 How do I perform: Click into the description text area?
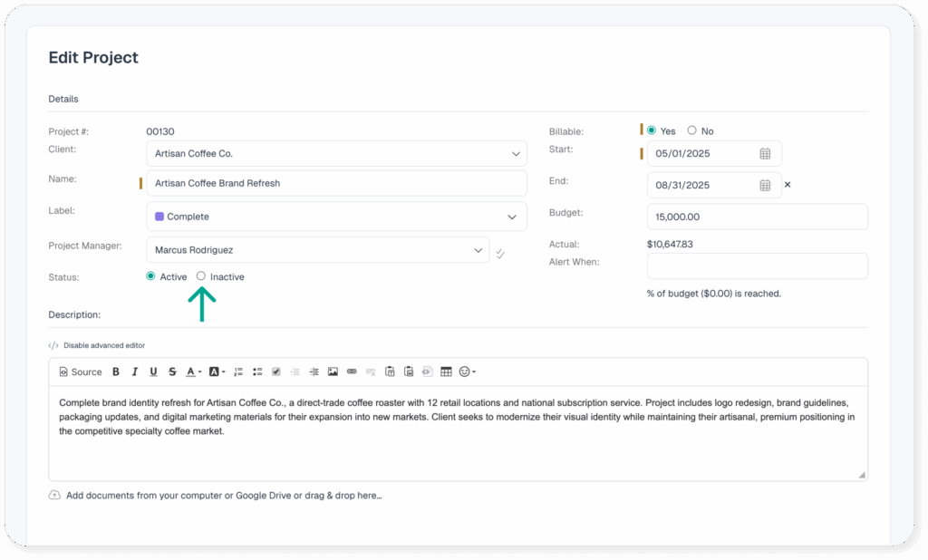click(x=458, y=433)
